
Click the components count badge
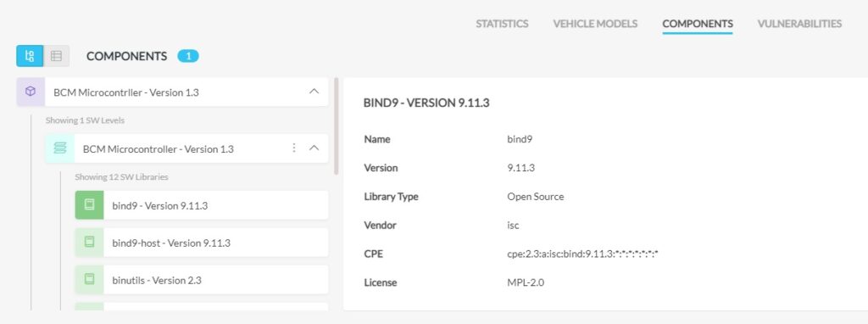(x=188, y=56)
